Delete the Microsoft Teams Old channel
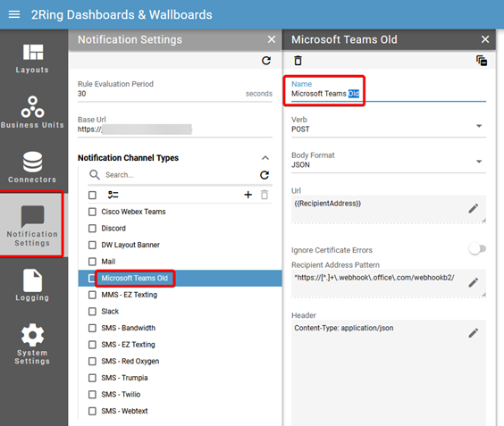The image size is (504, 426). click(x=298, y=61)
